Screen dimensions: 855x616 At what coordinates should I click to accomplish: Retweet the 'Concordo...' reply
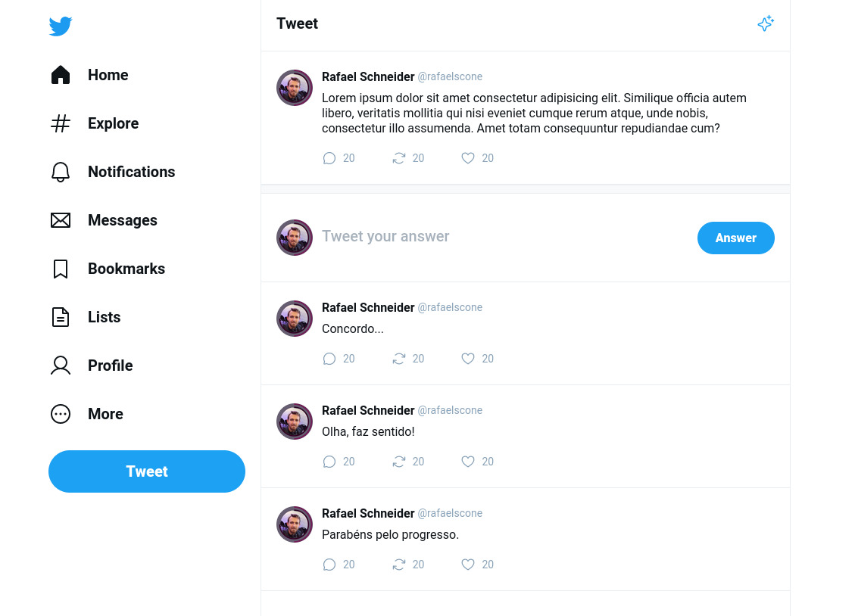click(399, 359)
